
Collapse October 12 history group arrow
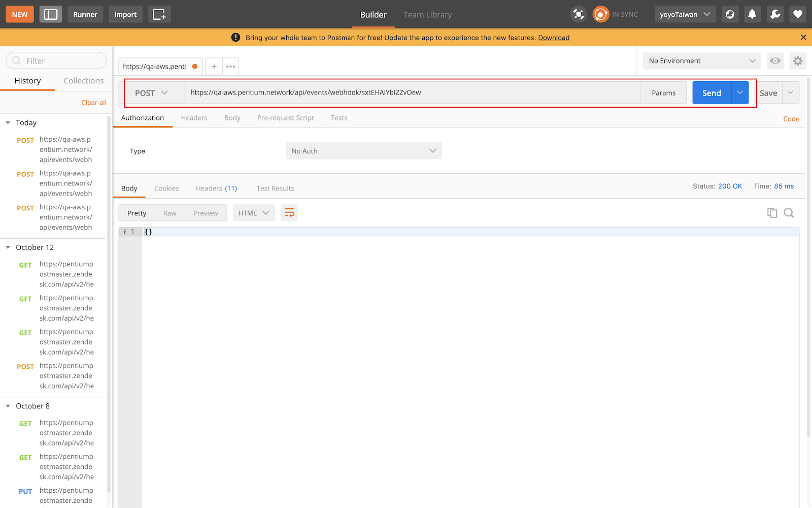coord(8,247)
